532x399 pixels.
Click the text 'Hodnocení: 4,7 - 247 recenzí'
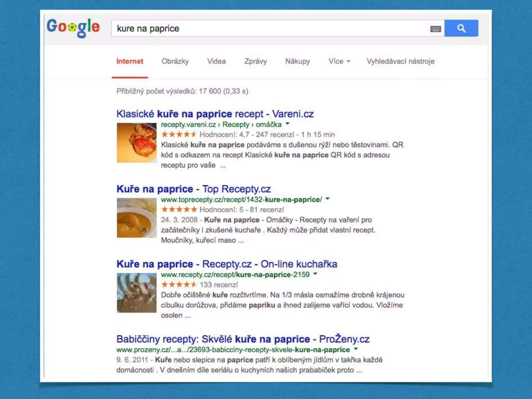point(247,135)
